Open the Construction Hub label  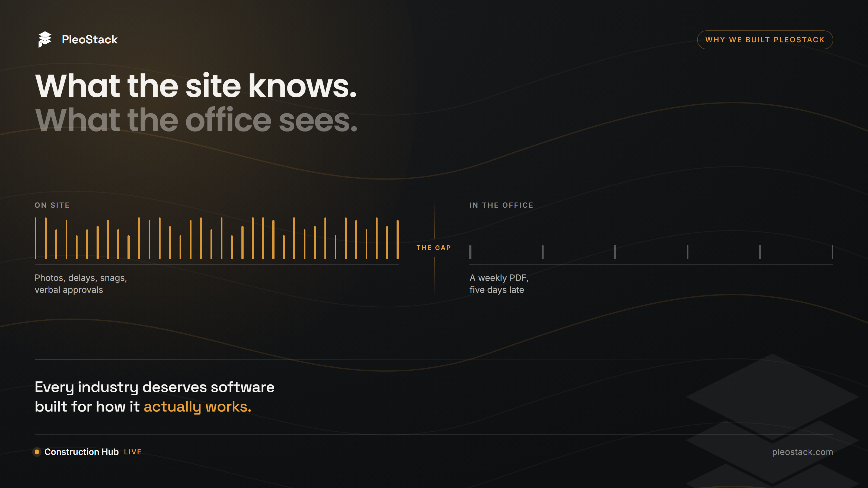click(x=82, y=452)
